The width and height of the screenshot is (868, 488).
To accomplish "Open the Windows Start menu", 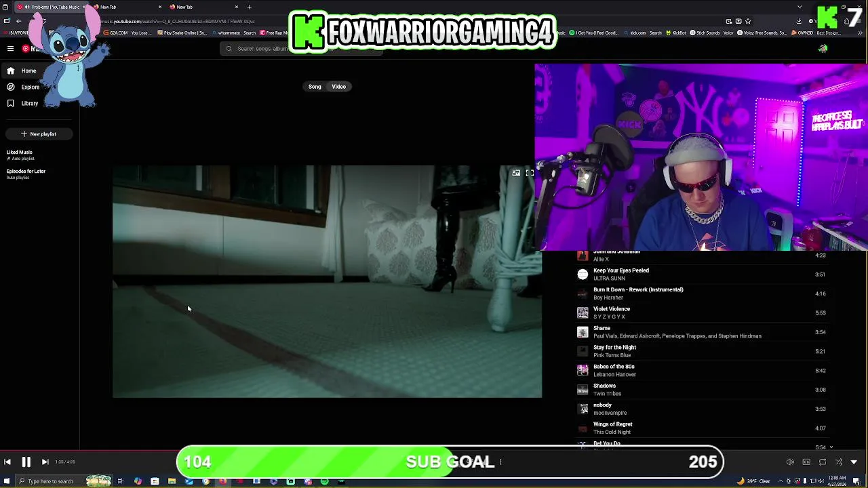I will pyautogui.click(x=5, y=481).
